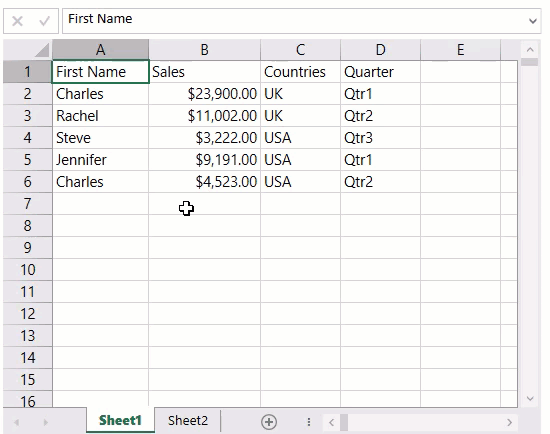Click horizontal scroll left arrow
This screenshot has width=550, height=434.
[331, 422]
